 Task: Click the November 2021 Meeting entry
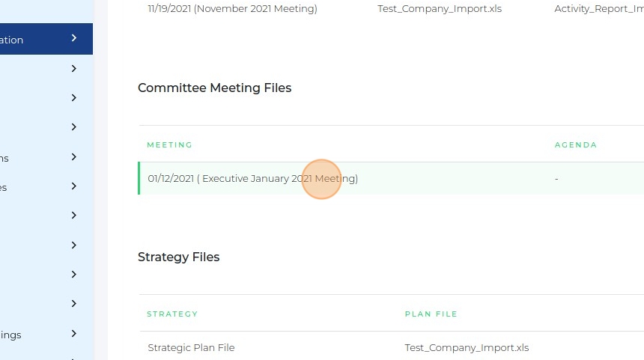click(232, 9)
